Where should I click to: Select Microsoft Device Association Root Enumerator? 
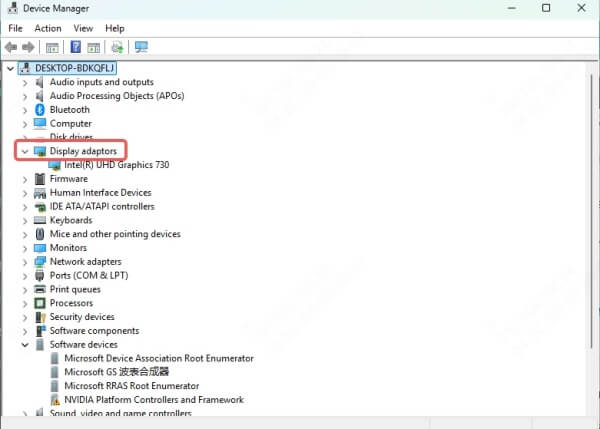(x=158, y=358)
